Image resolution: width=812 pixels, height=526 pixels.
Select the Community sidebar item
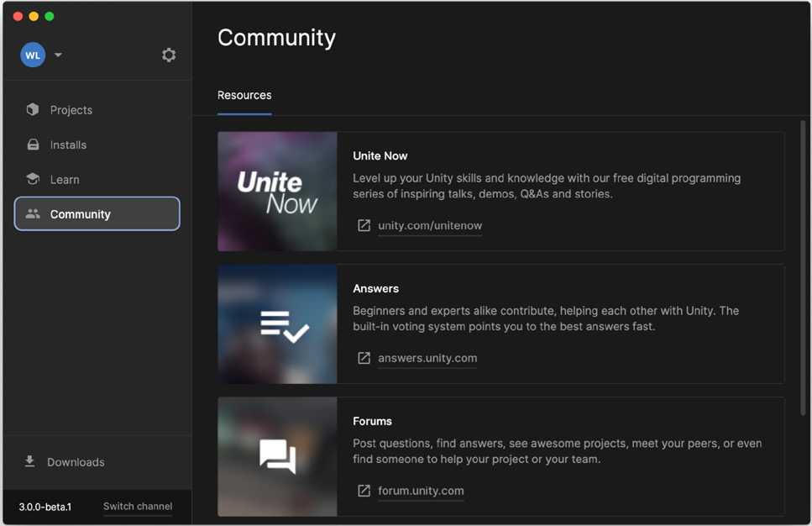click(x=97, y=213)
